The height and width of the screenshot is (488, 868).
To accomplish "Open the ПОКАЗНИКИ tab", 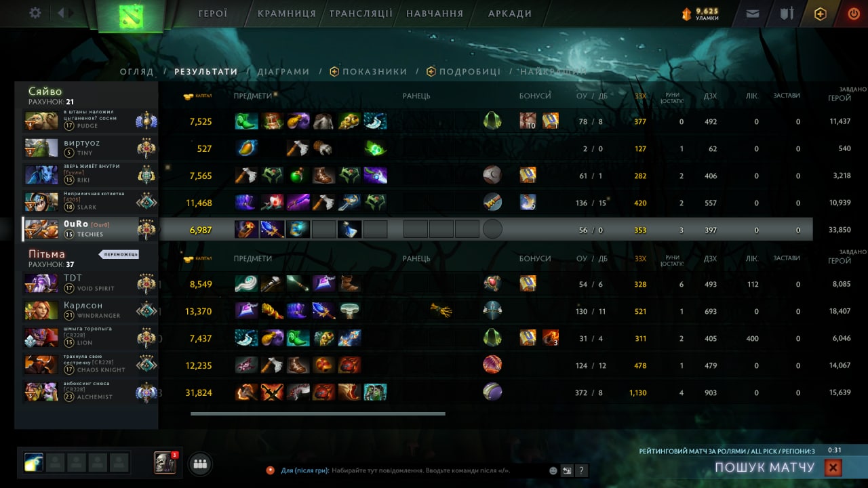I will coord(368,71).
